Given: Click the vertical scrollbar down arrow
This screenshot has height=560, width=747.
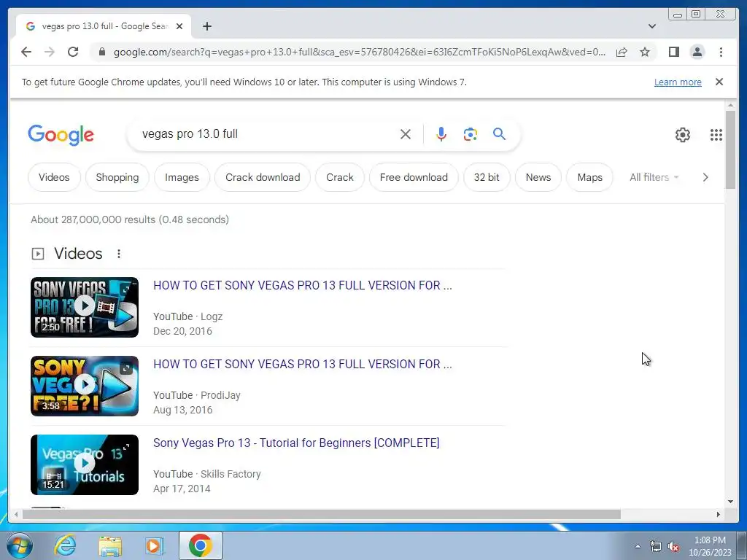Looking at the screenshot, I should click(730, 502).
